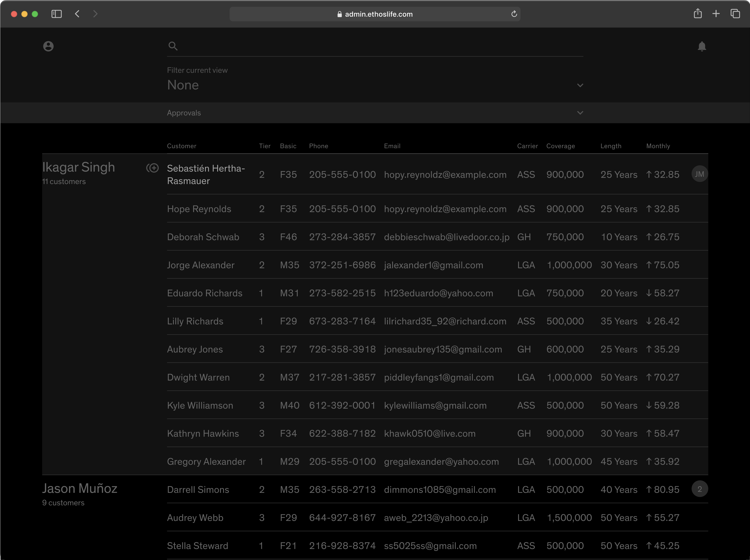The width and height of the screenshot is (750, 560).
Task: Open the None filter dropdown
Action: (183, 85)
